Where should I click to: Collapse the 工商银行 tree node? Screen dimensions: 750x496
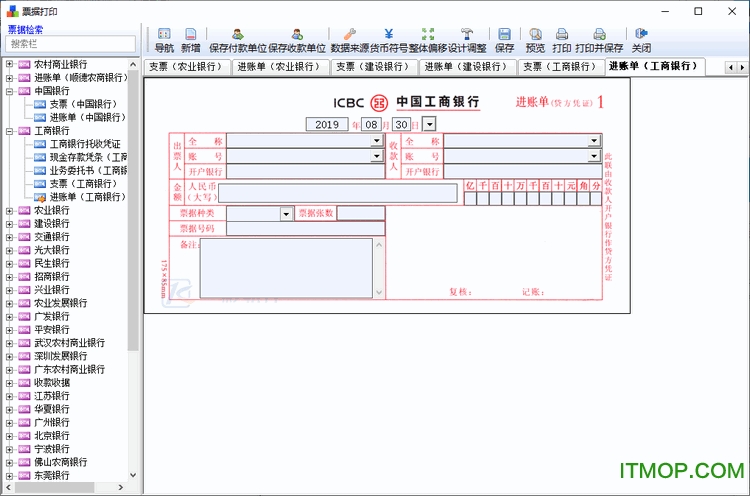9,131
